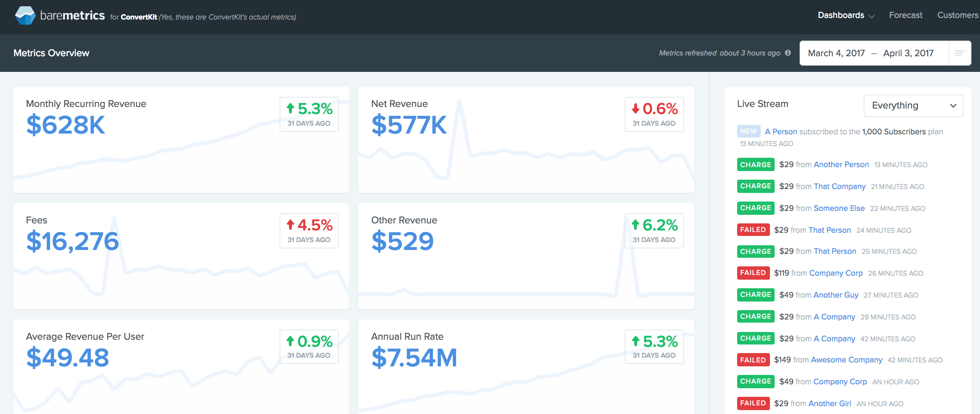
Task: Open the Another Girl customer link
Action: pos(830,403)
